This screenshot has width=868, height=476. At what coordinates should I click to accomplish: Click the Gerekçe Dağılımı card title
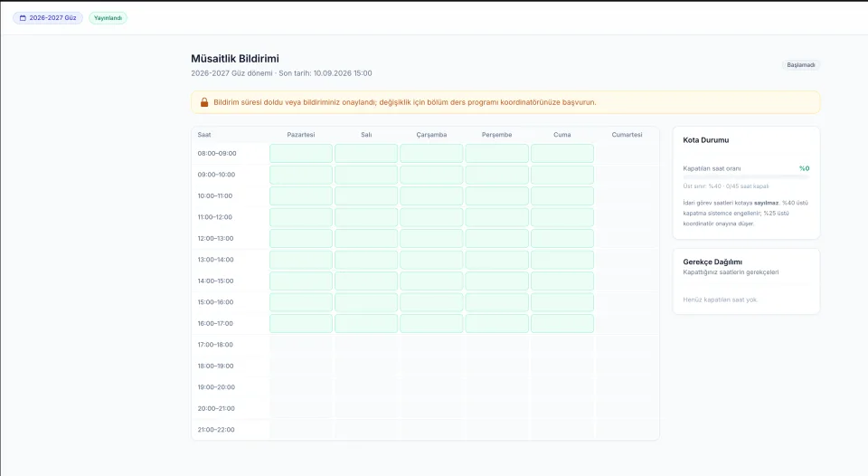[712, 262]
